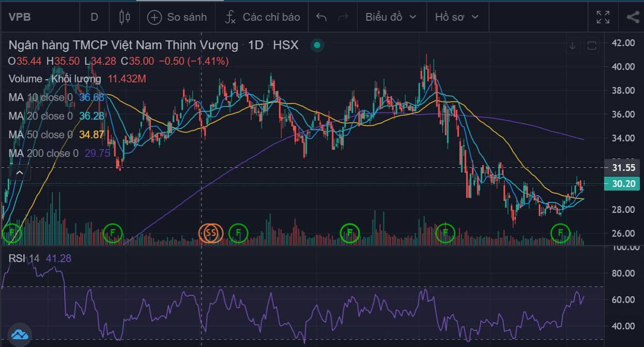Select the MA 50 close 0 legend
644x347 pixels.
(x=40, y=135)
